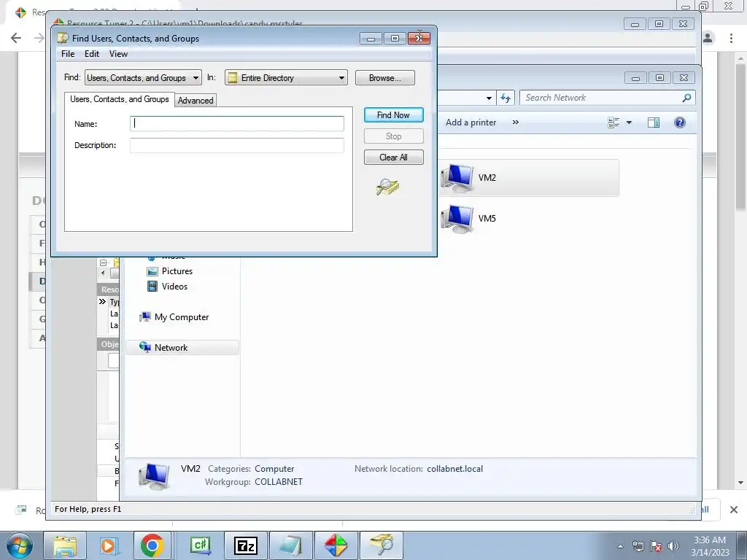Open the Chrome profile avatar icon

708,38
